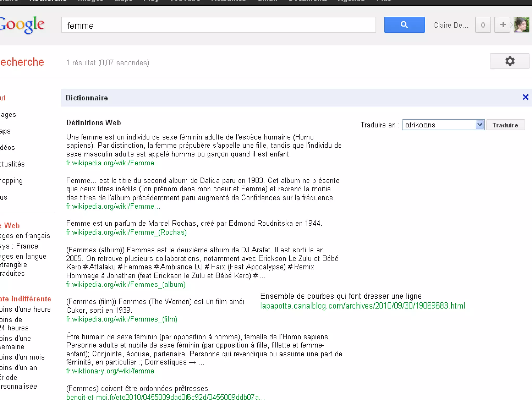Click the blue magnifier search button
Viewport: 532px width, 400px height.
point(404,25)
